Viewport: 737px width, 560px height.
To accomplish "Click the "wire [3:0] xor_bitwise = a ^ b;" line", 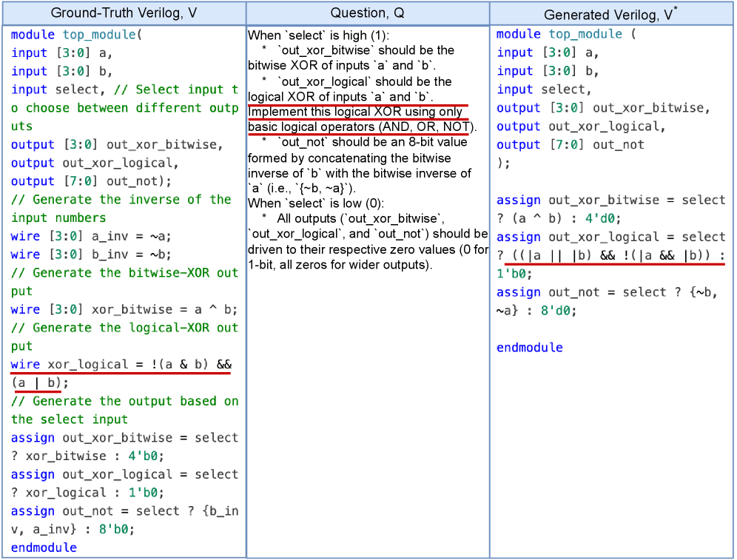I will pyautogui.click(x=124, y=309).
